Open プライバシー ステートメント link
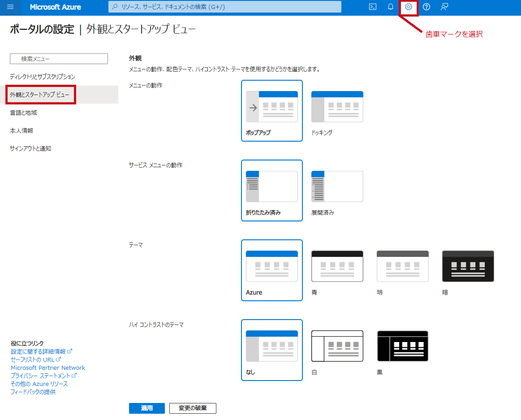The width and height of the screenshot is (521, 420). pyautogui.click(x=40, y=376)
